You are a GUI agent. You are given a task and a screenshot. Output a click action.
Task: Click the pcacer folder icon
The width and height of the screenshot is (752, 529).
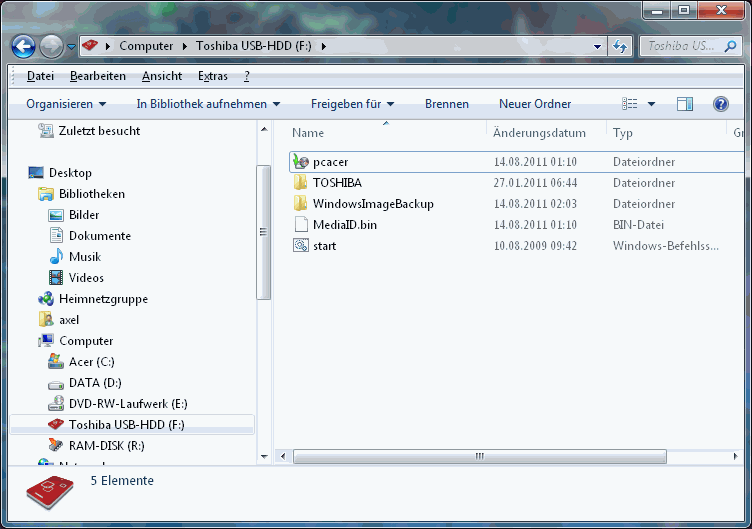(x=301, y=162)
